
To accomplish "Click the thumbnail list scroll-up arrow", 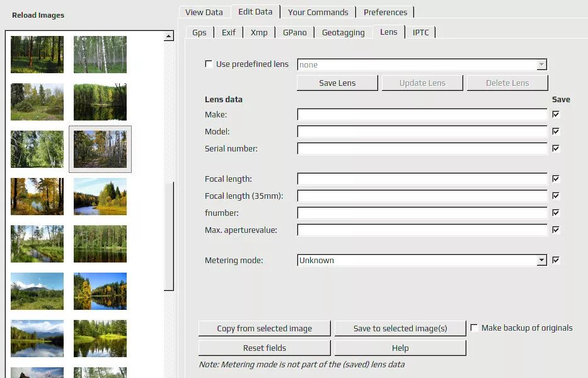I will click(169, 36).
